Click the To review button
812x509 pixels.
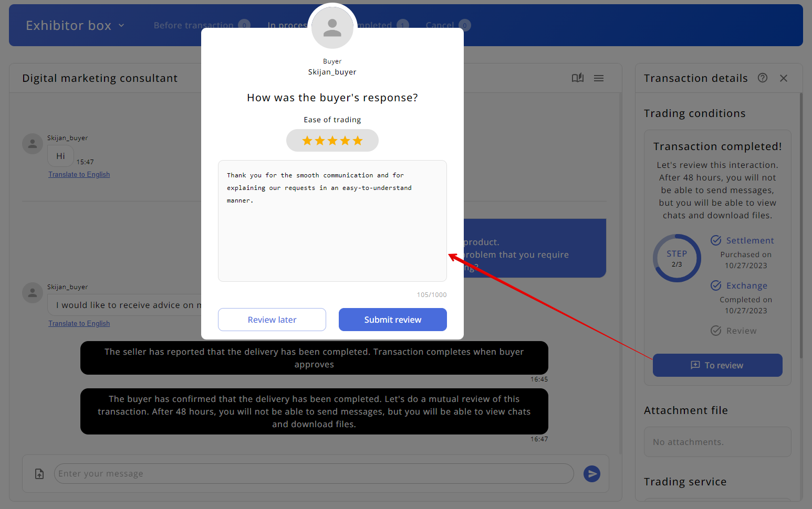pos(717,365)
